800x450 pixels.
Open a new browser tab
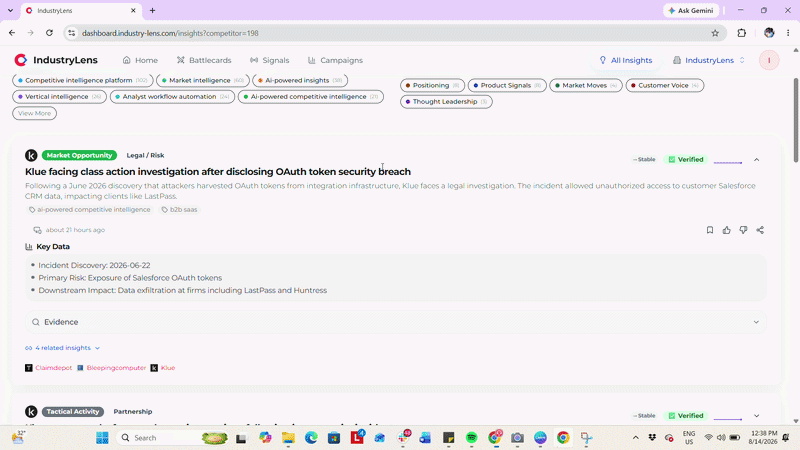coord(153,10)
